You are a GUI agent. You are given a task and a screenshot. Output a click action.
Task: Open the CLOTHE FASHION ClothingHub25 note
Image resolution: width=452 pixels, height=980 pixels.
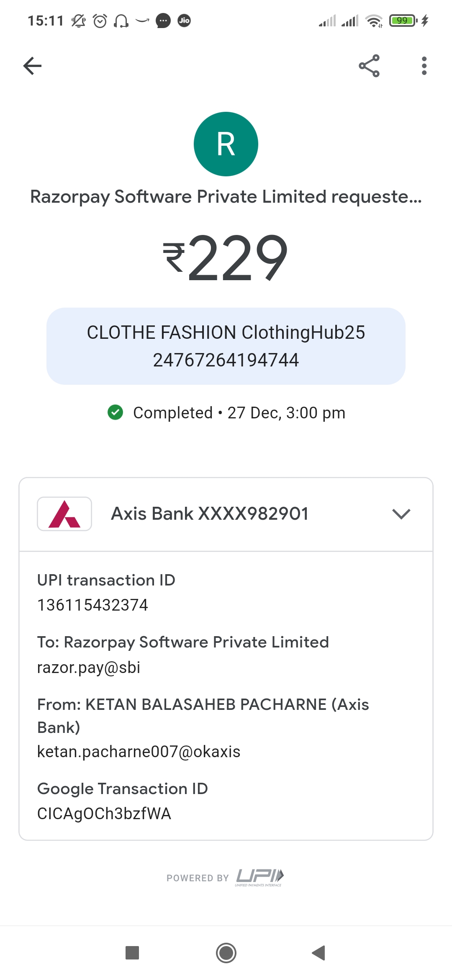click(x=226, y=346)
